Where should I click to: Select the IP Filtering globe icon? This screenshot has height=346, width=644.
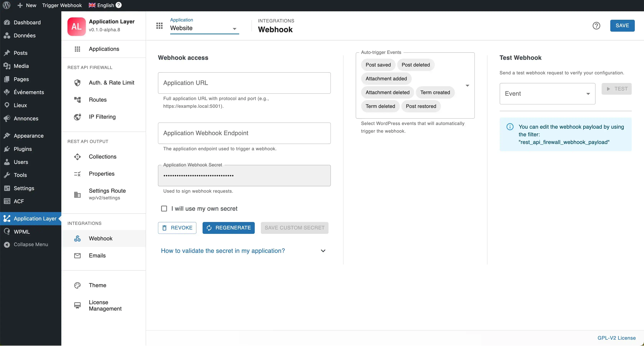coord(77,117)
